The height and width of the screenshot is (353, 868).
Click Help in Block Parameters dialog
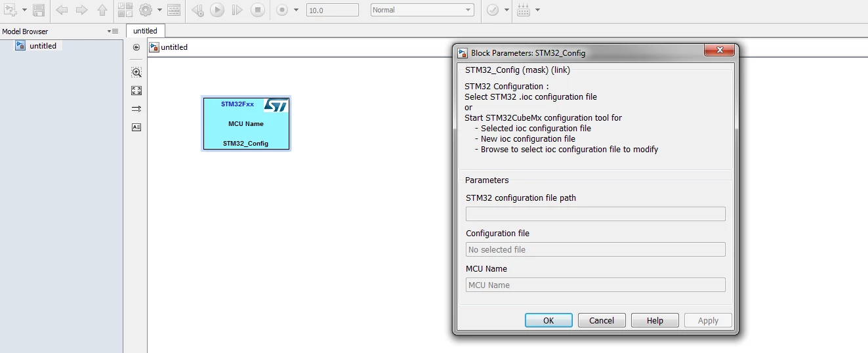655,320
